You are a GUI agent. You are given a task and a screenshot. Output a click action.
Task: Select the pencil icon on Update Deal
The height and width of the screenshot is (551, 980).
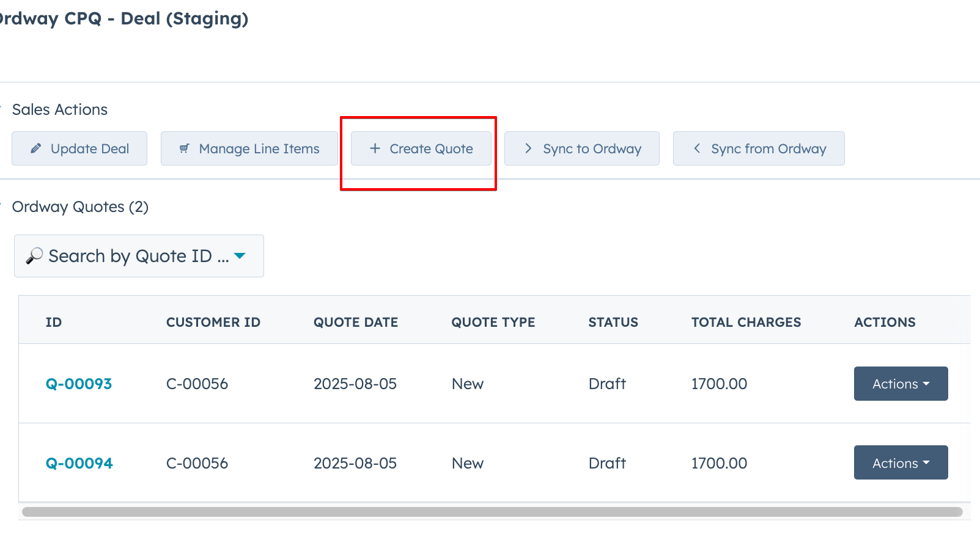click(x=35, y=148)
